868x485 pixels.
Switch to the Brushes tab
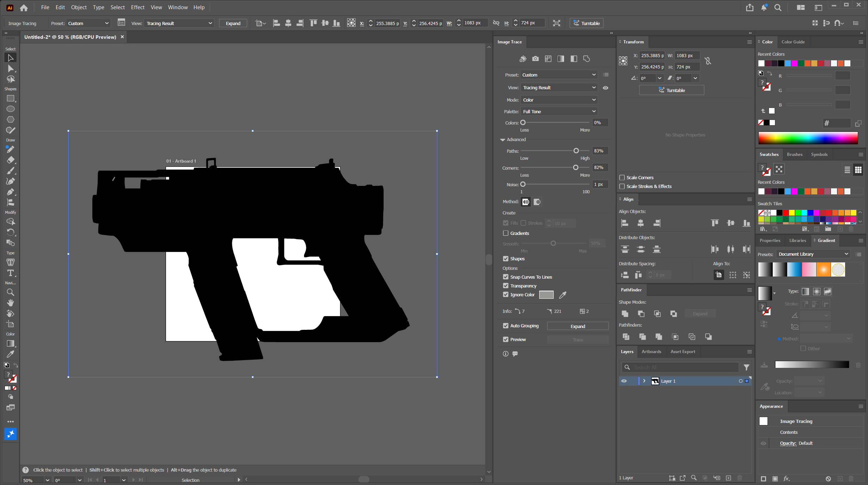pos(794,154)
